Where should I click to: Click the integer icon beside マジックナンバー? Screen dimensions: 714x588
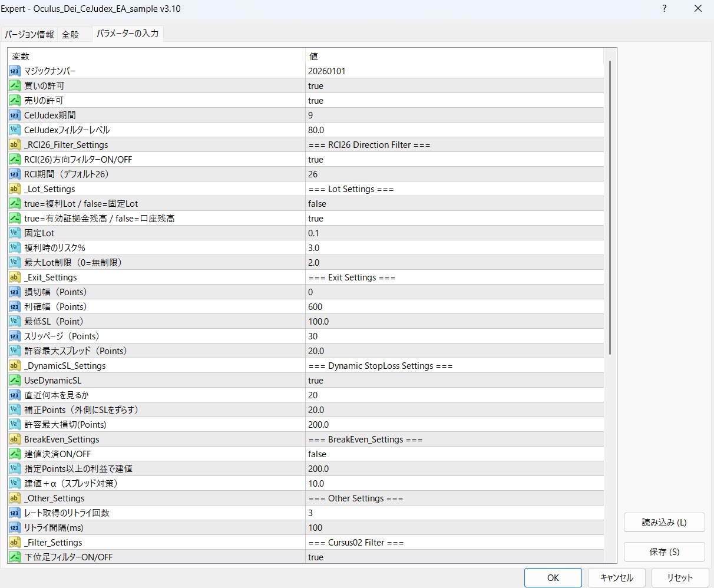click(15, 71)
